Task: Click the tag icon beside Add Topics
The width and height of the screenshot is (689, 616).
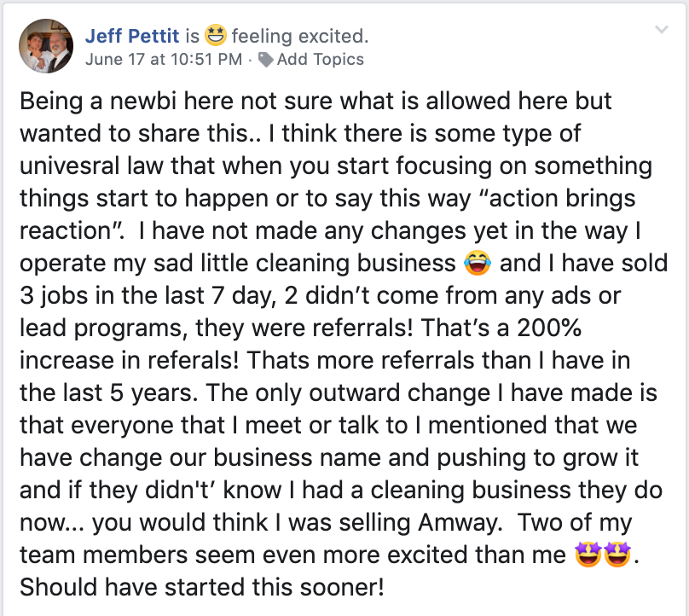Action: pyautogui.click(x=265, y=60)
